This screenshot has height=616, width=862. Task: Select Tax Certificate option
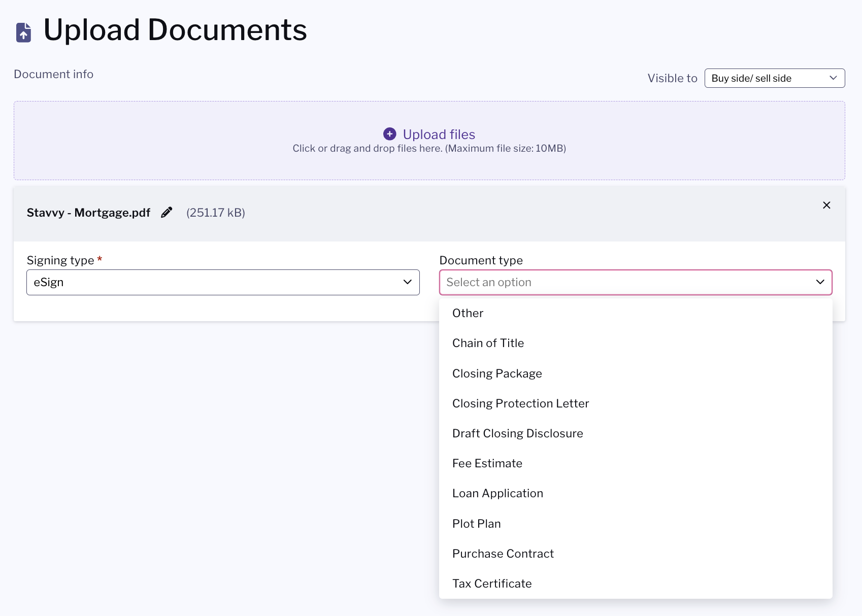point(636,584)
